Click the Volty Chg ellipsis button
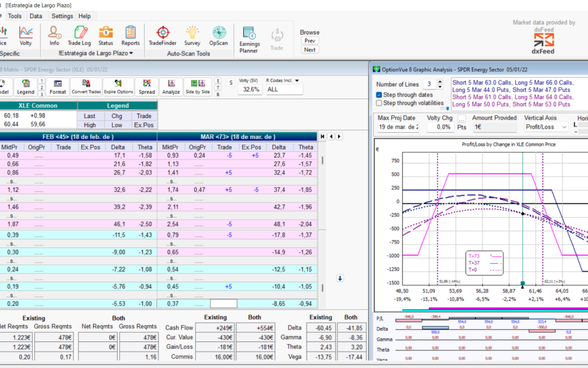Image resolution: width=588 pixels, height=368 pixels. click(x=462, y=119)
